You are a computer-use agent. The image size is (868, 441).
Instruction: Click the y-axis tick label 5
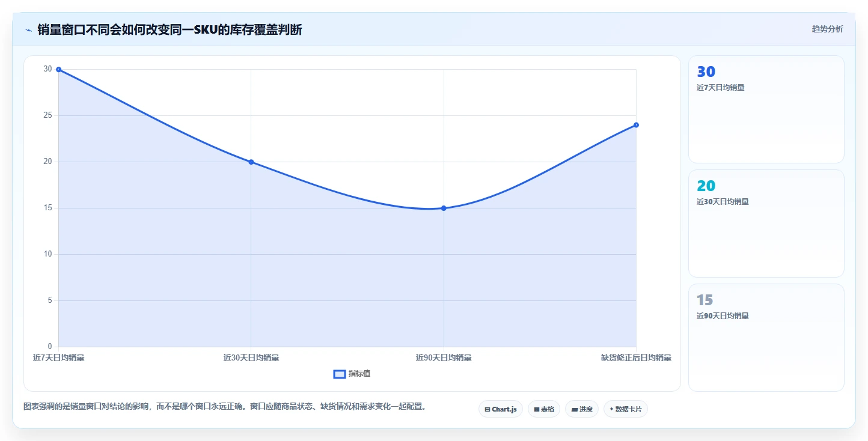tap(50, 300)
